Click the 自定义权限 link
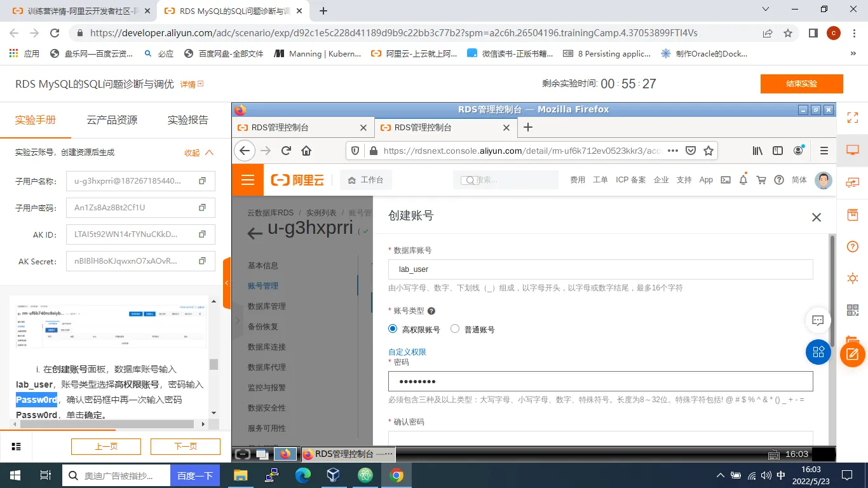This screenshot has height=488, width=868. pos(407,352)
